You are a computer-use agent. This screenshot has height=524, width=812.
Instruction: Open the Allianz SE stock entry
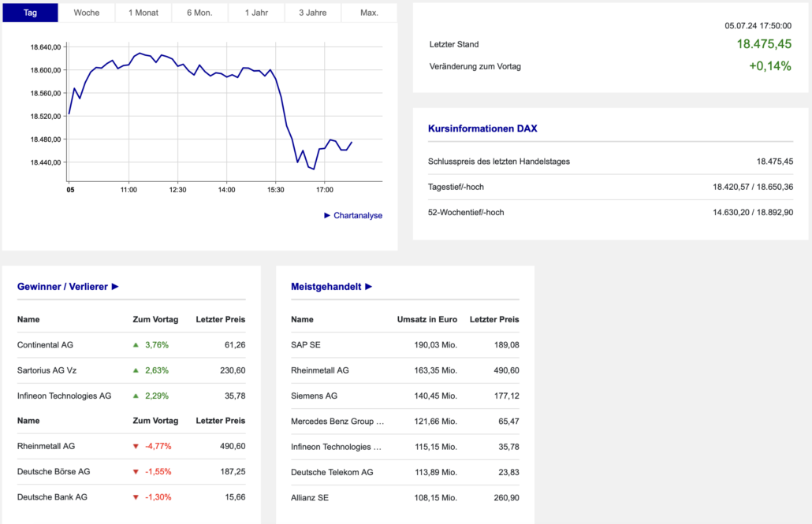pos(309,497)
